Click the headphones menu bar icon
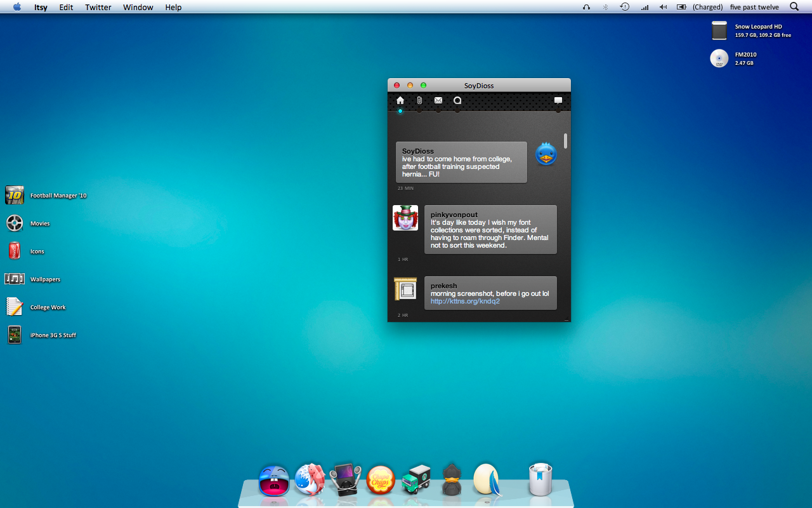Screen dimensions: 812x508 [x=586, y=7]
